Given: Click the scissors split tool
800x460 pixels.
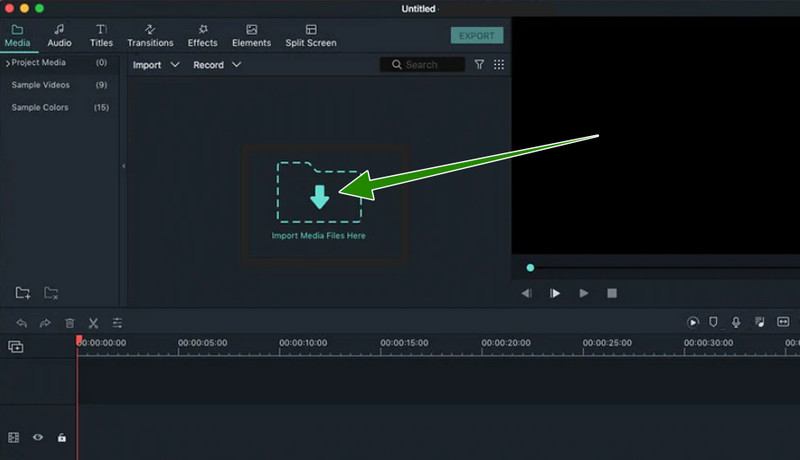Looking at the screenshot, I should click(x=93, y=323).
